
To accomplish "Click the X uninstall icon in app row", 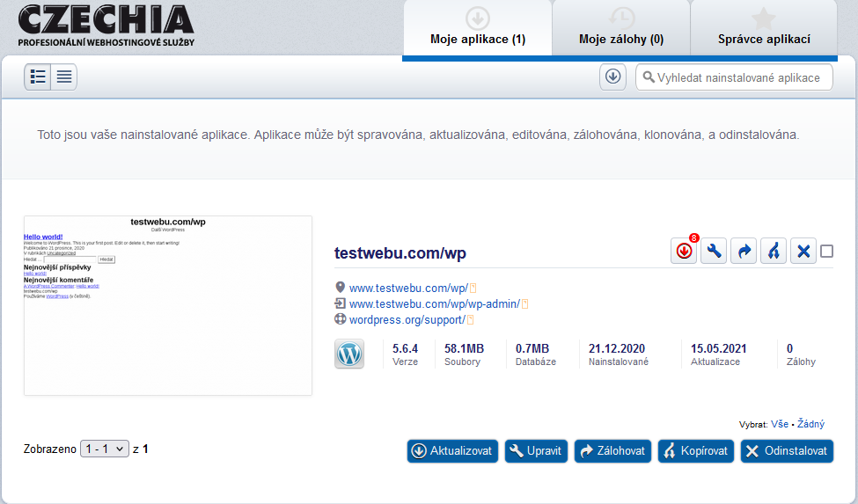I will click(x=803, y=252).
